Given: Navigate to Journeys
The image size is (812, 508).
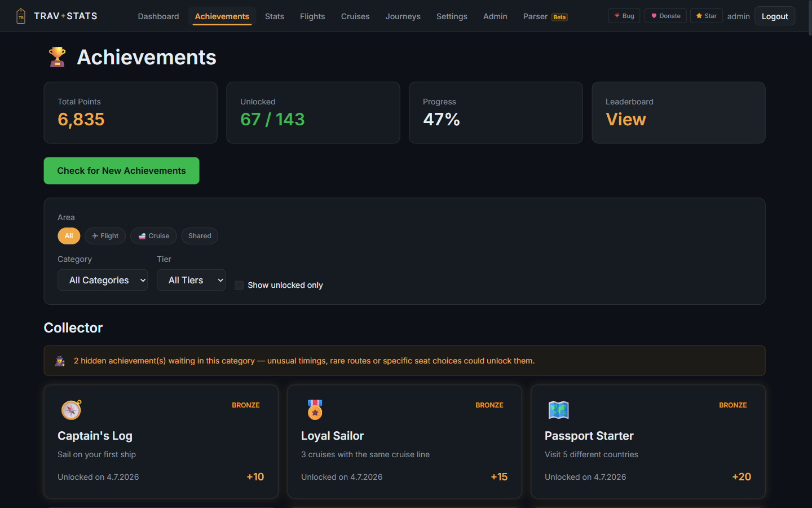Looking at the screenshot, I should 403,16.
